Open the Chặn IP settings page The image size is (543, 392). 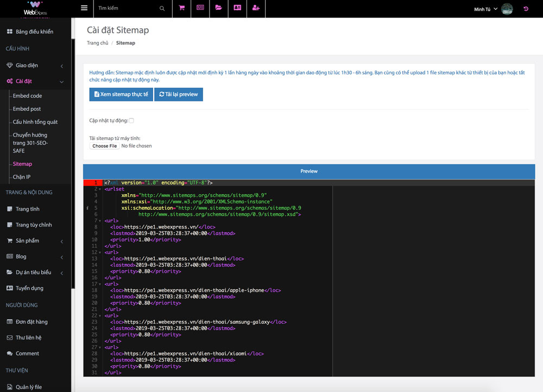(22, 176)
